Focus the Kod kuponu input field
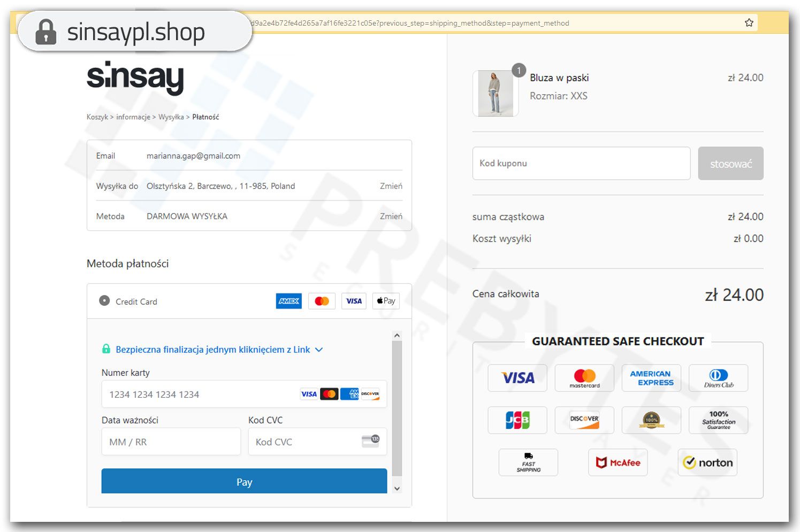 [581, 164]
